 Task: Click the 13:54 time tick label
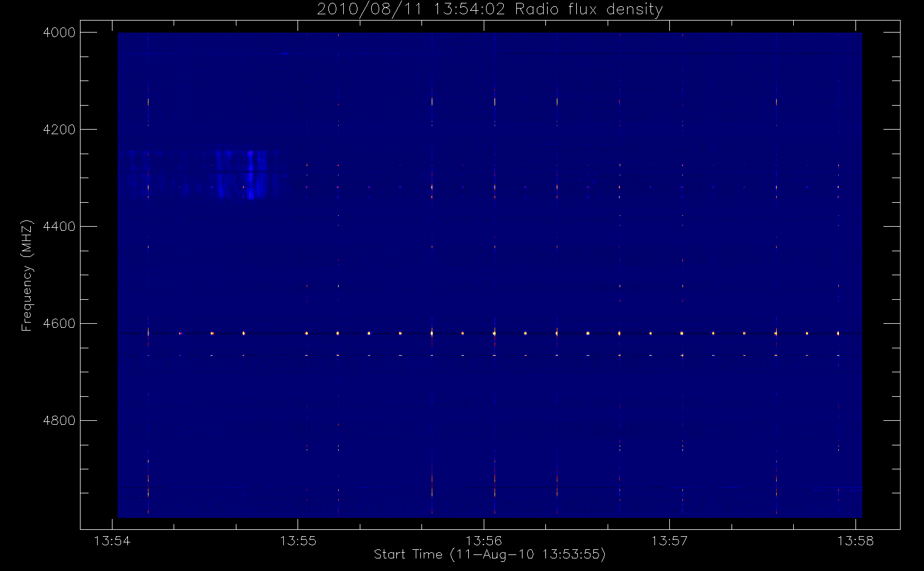(x=112, y=541)
